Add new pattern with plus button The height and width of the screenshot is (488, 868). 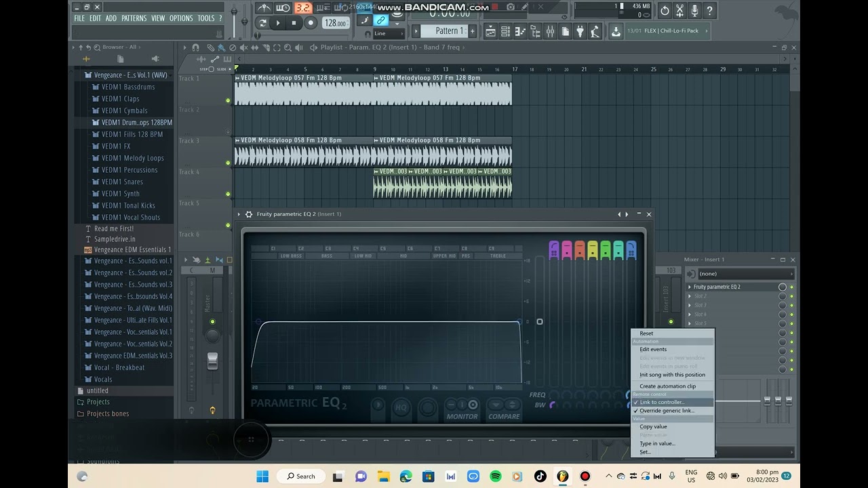[x=473, y=31]
